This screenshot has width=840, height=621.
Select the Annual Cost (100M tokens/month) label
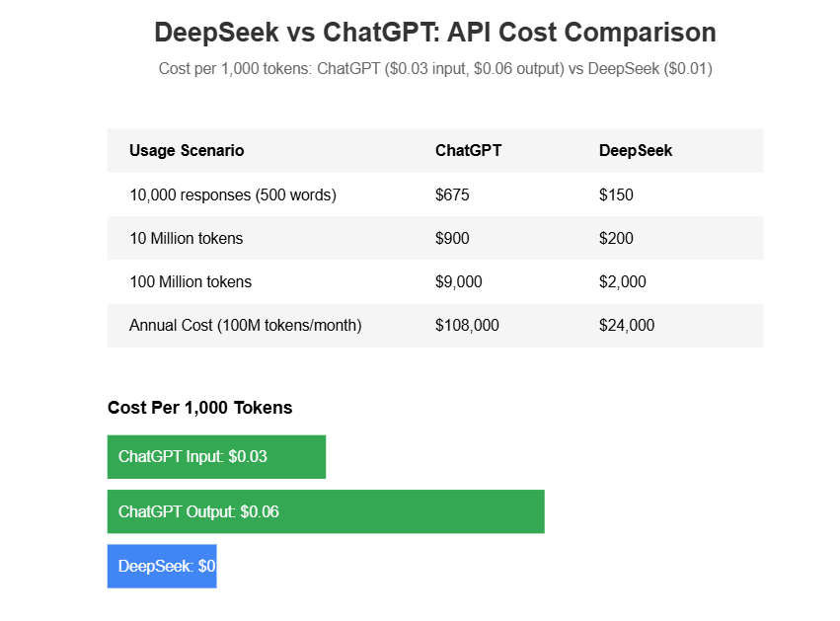point(246,325)
